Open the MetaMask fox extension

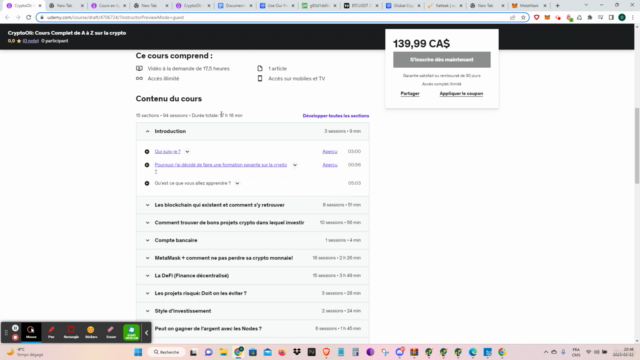pos(547,18)
